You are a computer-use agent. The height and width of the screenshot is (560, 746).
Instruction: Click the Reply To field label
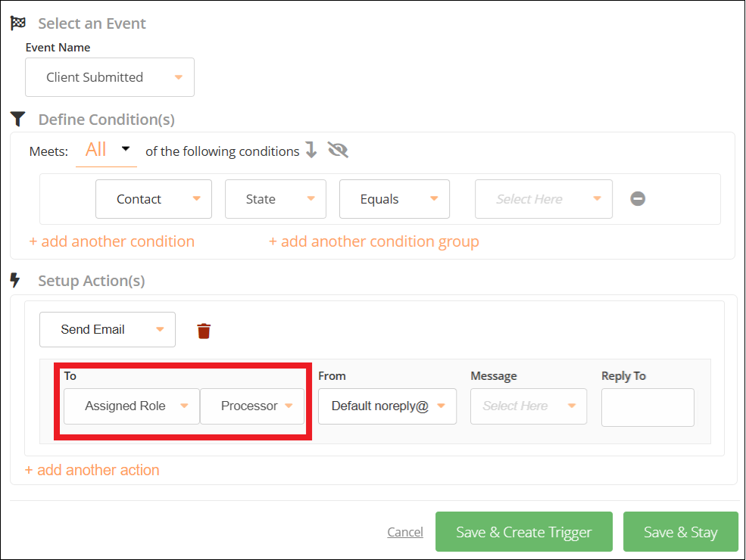(623, 376)
